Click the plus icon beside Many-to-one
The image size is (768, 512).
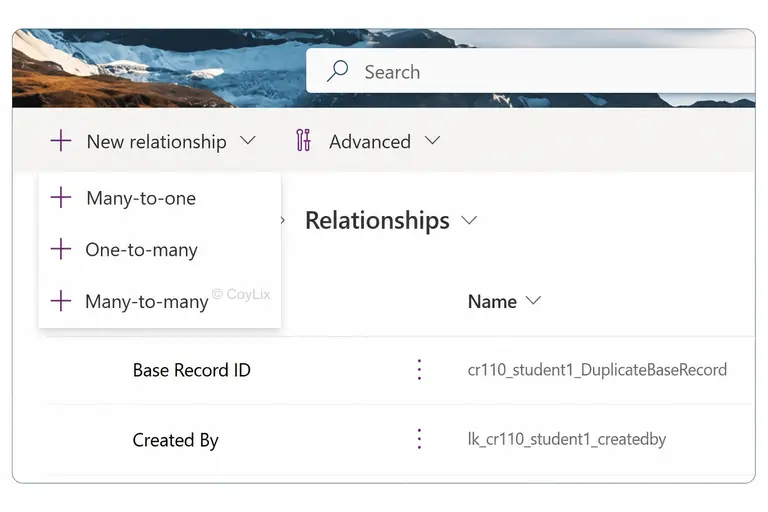[61, 197]
